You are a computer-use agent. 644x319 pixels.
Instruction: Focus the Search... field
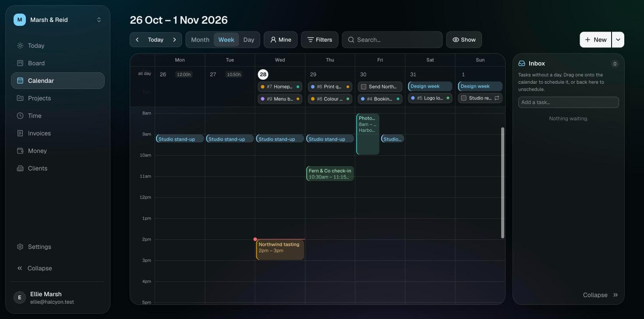[x=392, y=39]
